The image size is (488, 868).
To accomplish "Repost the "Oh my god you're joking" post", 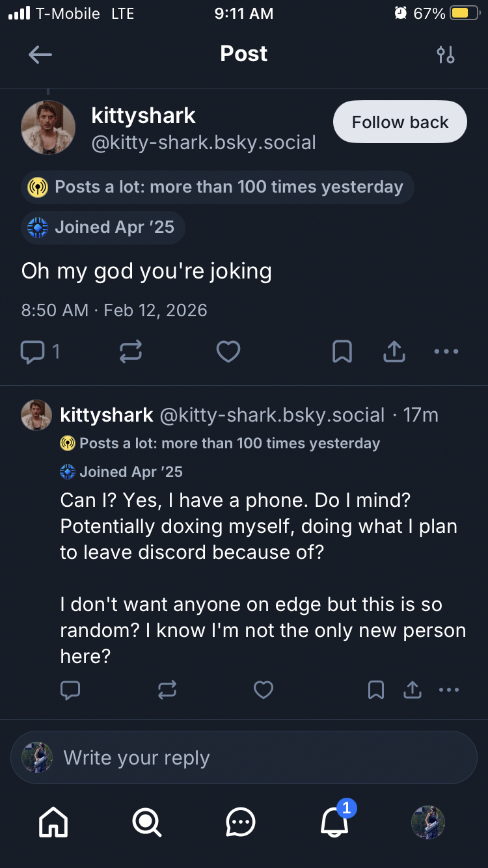I will point(131,352).
